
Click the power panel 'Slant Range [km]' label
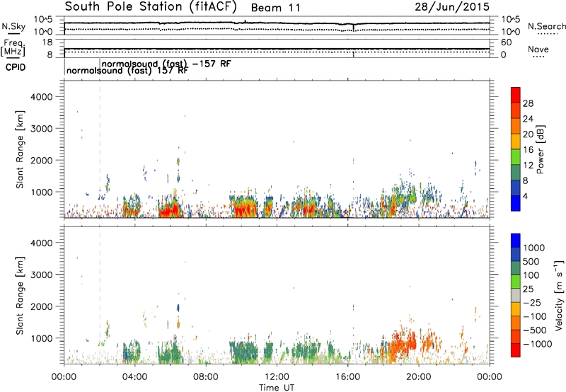pos(20,149)
